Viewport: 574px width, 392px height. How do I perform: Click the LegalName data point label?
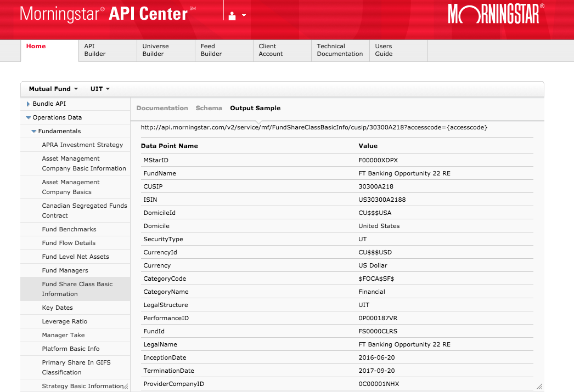(160, 344)
